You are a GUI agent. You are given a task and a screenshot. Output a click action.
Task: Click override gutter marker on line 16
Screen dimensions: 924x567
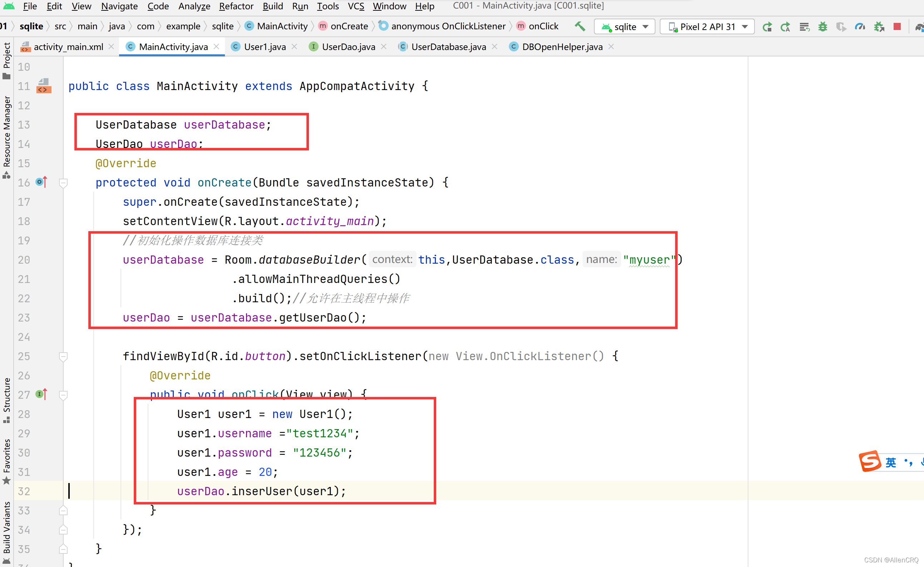[41, 182]
